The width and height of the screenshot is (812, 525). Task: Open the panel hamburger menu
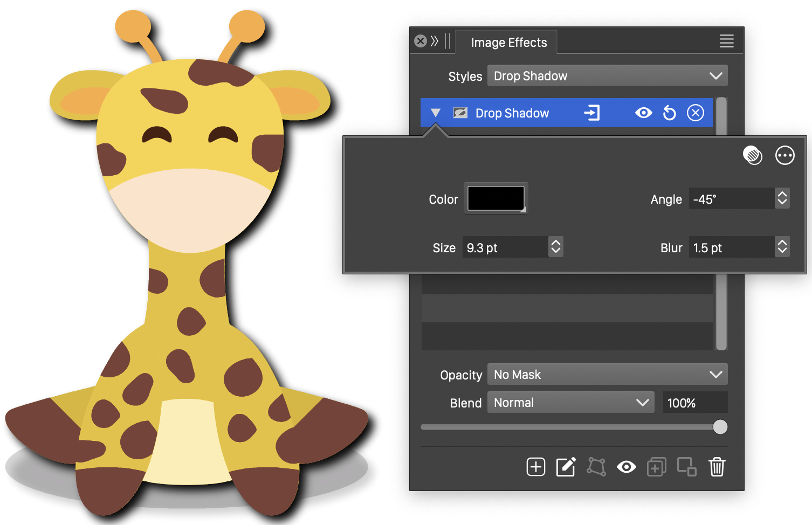tap(726, 41)
